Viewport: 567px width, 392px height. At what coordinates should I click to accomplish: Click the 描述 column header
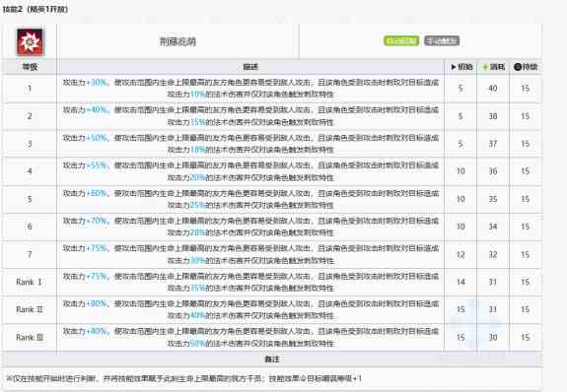tap(250, 67)
